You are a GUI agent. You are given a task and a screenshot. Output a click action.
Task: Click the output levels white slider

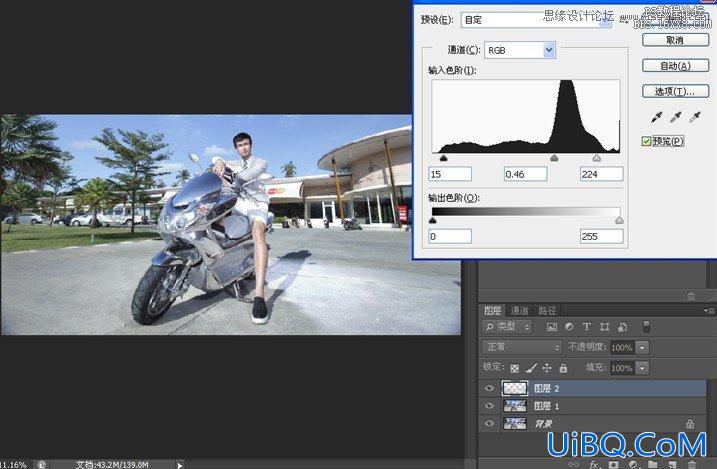(x=619, y=220)
